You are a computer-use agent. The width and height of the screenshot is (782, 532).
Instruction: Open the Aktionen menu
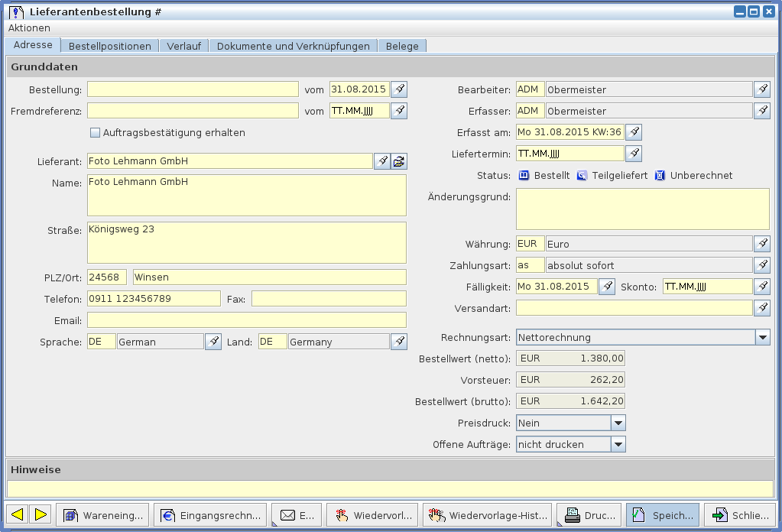tap(29, 28)
